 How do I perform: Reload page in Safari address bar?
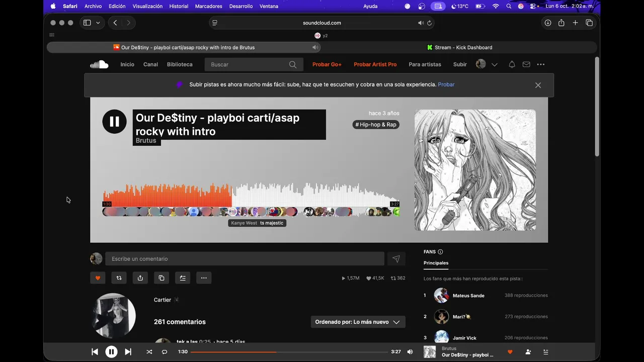(429, 23)
